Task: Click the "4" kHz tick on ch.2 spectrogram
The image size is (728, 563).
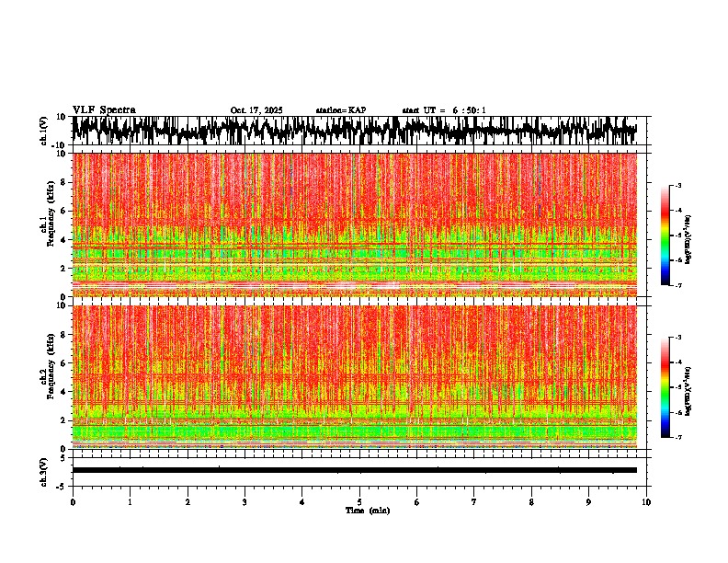Action: 63,392
